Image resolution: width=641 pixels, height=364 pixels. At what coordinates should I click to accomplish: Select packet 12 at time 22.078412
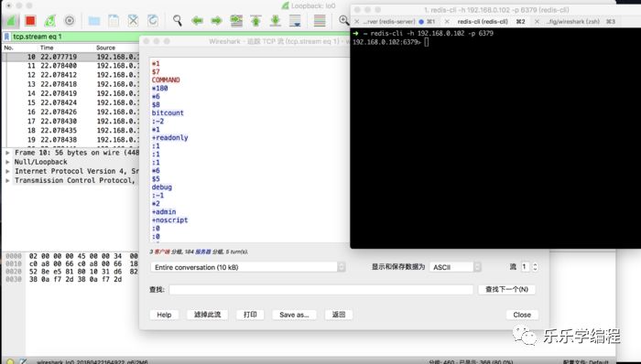click(71, 75)
